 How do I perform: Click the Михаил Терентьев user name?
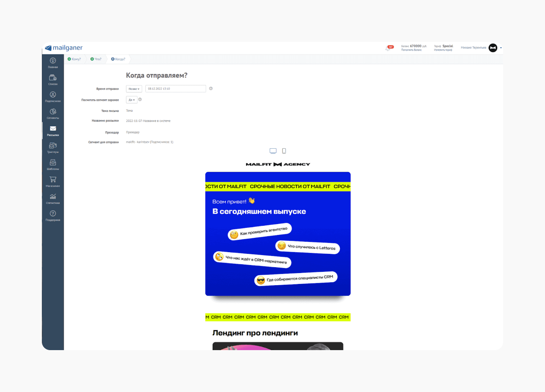click(x=473, y=48)
